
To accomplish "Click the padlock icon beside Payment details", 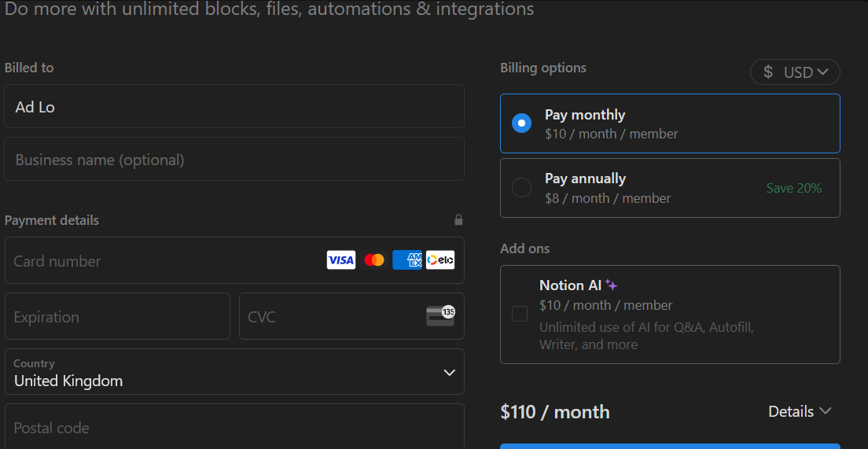I will point(458,220).
